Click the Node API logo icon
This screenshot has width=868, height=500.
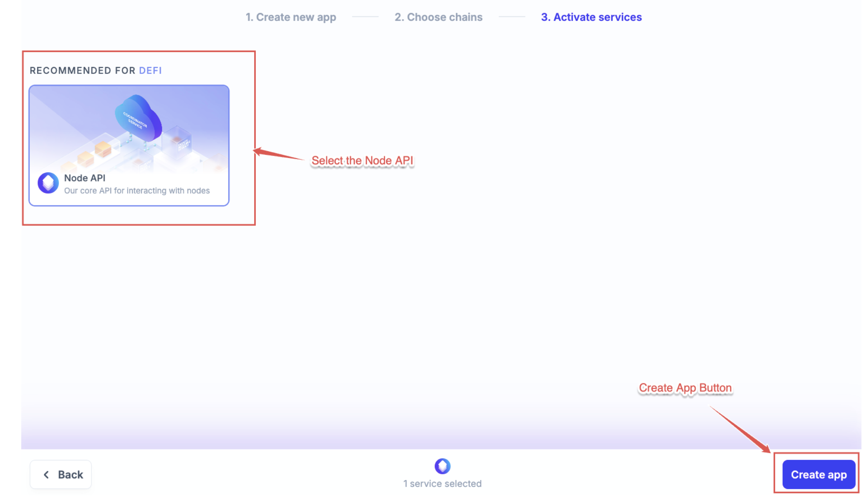48,183
